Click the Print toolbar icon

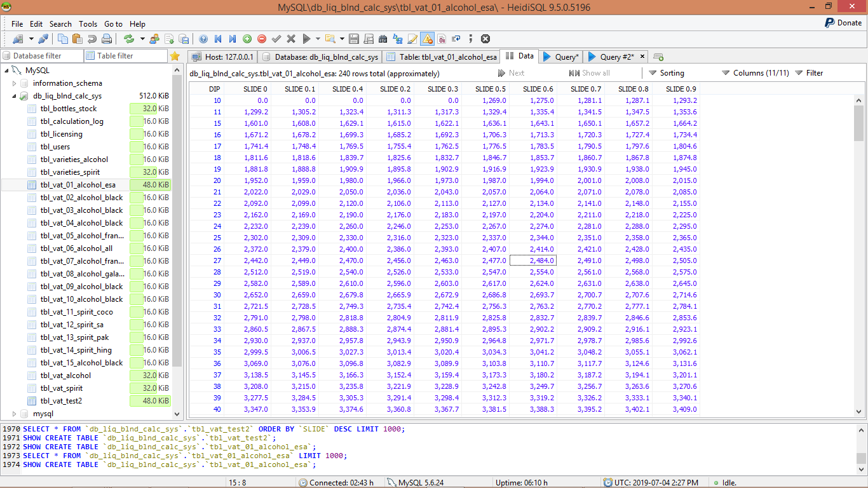(x=107, y=39)
